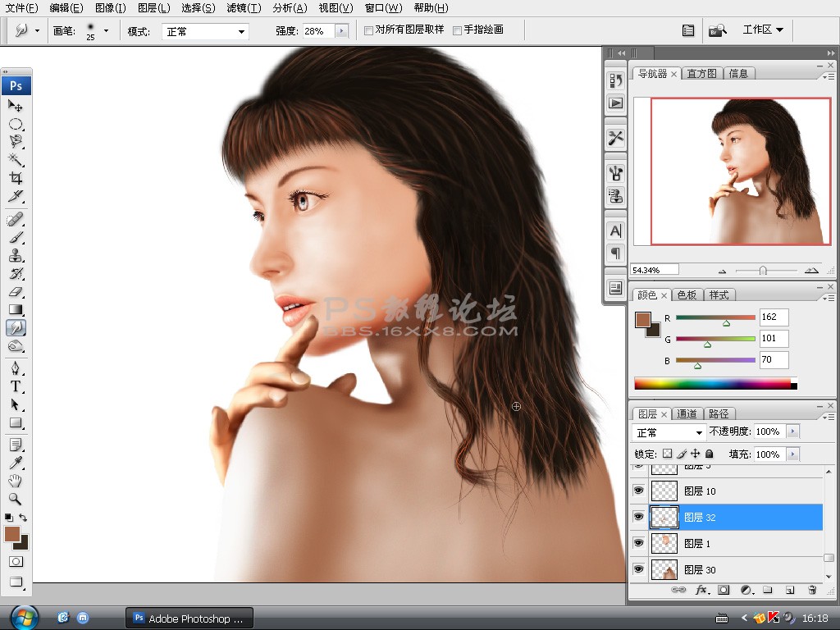Switch to the 路径 tab
Image resolution: width=840 pixels, height=630 pixels.
click(719, 413)
